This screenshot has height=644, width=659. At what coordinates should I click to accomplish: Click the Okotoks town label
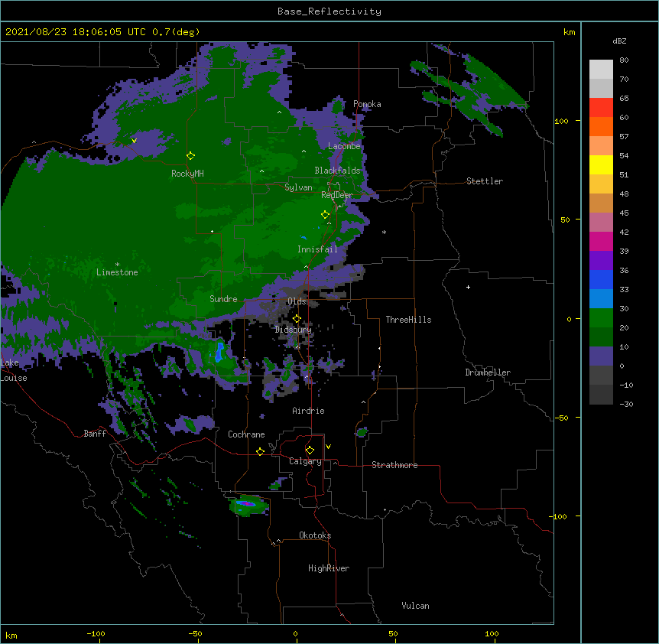[x=315, y=535]
